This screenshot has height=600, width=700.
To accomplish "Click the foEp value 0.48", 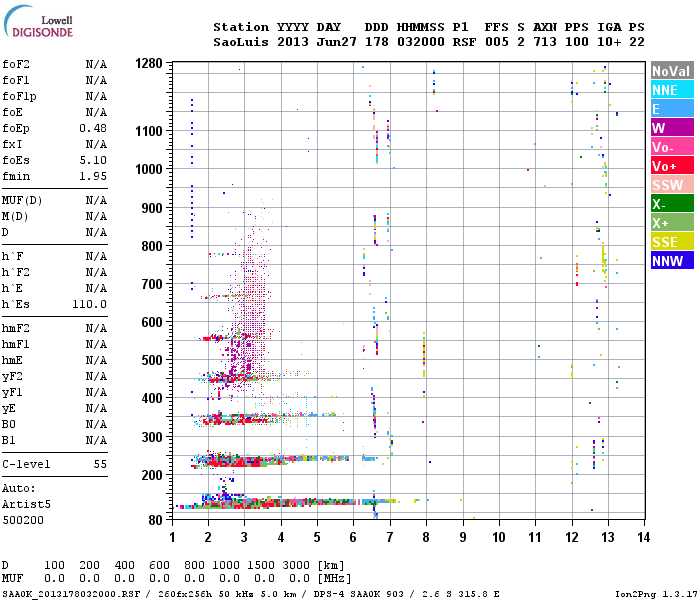I will pos(93,129).
